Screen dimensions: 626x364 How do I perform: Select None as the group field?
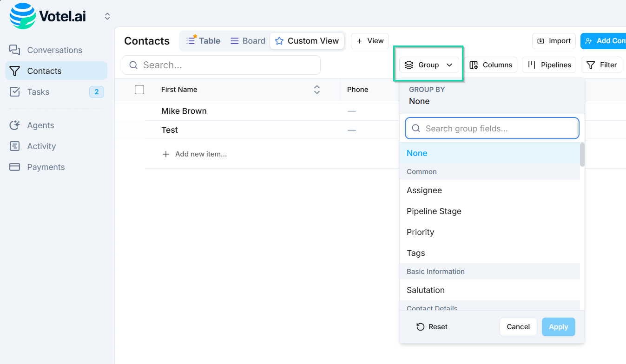[x=416, y=153]
